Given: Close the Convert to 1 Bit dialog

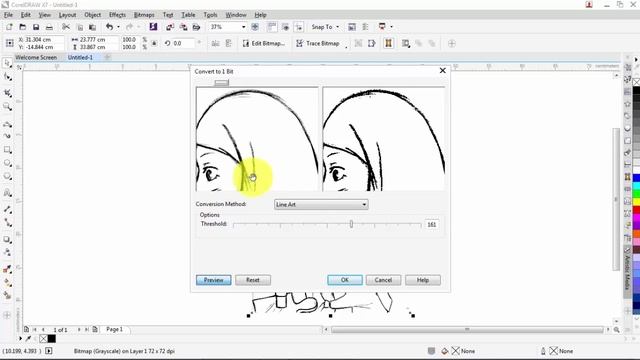Looking at the screenshot, I should pos(442,71).
